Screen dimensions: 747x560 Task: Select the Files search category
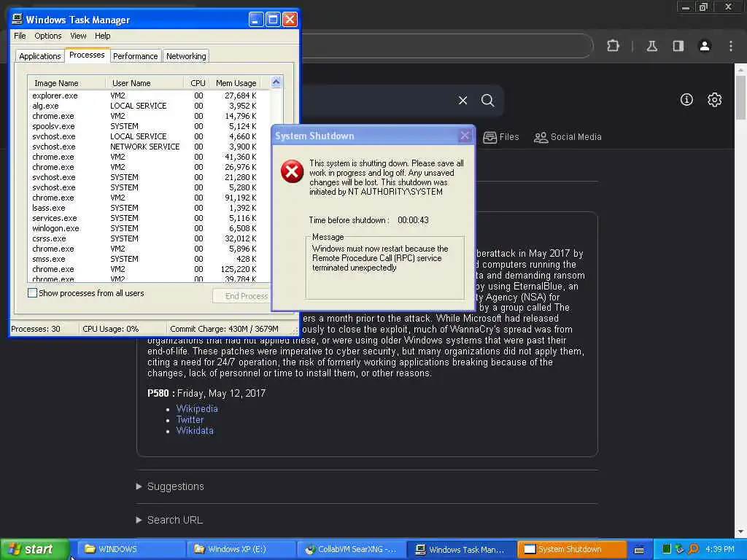pos(500,137)
